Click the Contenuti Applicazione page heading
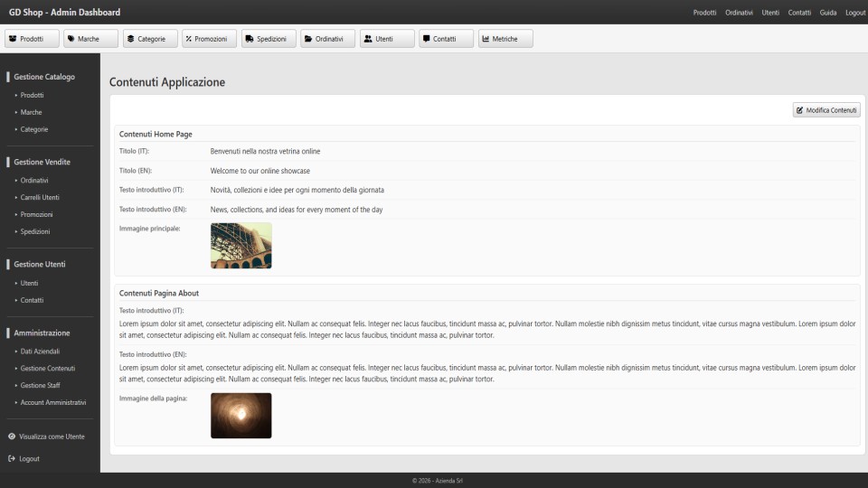Screen dimensions: 868x488 pos(167,82)
